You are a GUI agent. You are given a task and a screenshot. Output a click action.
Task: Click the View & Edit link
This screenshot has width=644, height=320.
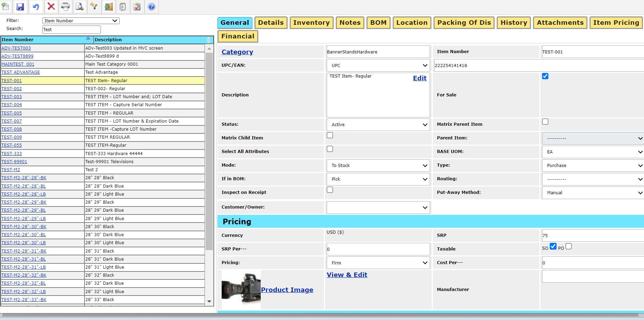tap(347, 275)
